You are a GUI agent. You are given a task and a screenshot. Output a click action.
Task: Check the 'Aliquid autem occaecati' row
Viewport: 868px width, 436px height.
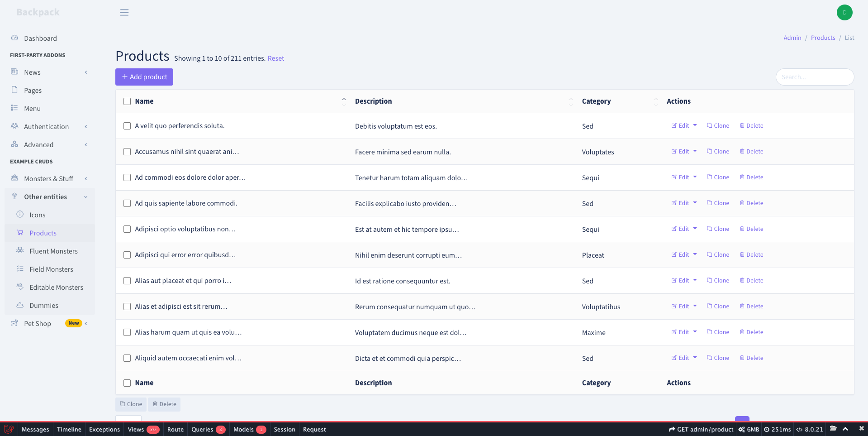(x=127, y=358)
